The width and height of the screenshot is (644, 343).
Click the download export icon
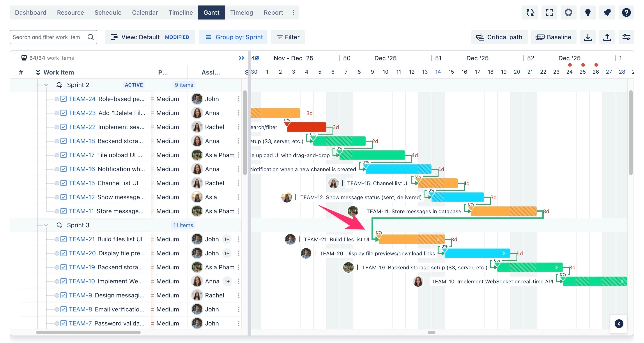coord(588,37)
